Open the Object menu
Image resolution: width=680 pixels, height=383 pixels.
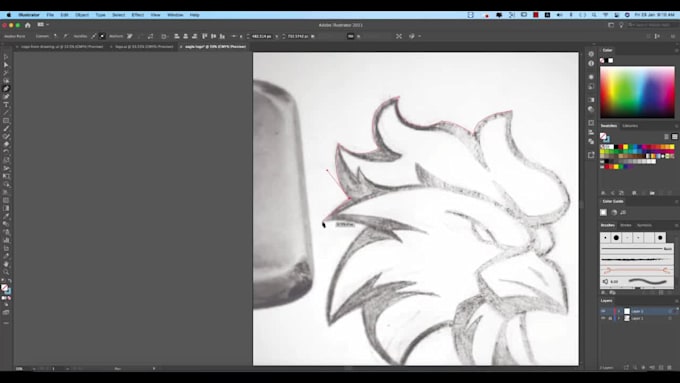pos(82,15)
